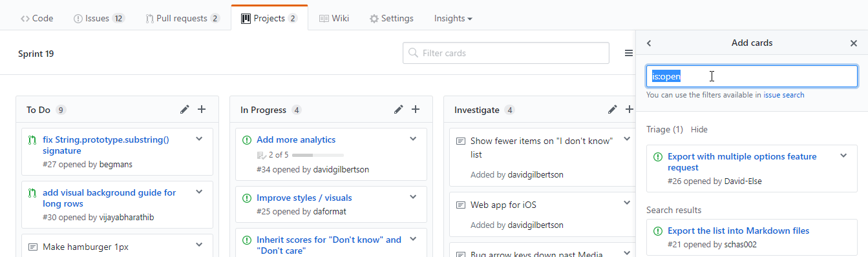Hide the Triage section
Image resolution: width=868 pixels, height=257 pixels.
point(699,129)
